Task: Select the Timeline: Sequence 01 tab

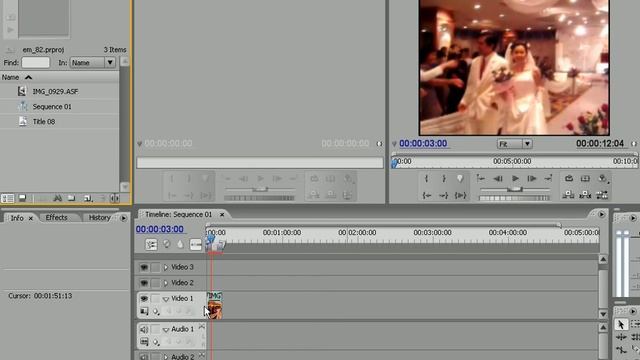Action: pyautogui.click(x=178, y=214)
